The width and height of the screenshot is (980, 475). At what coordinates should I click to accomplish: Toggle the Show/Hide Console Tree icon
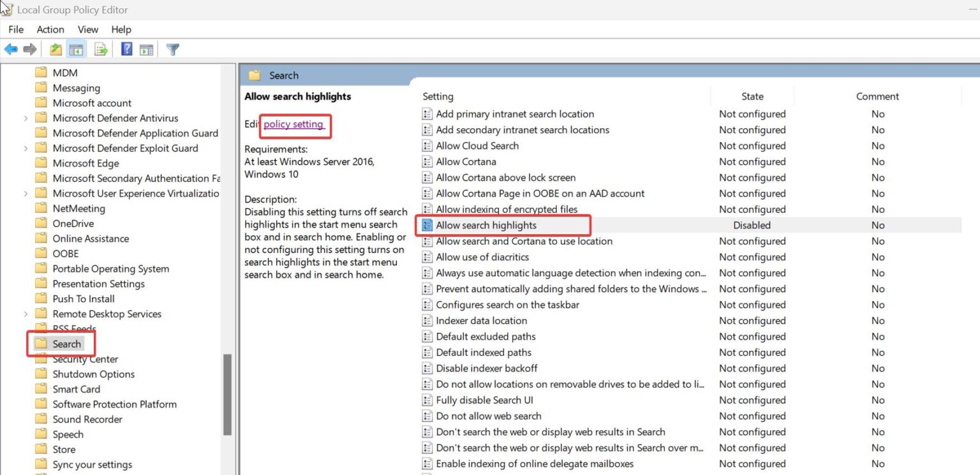[x=76, y=49]
